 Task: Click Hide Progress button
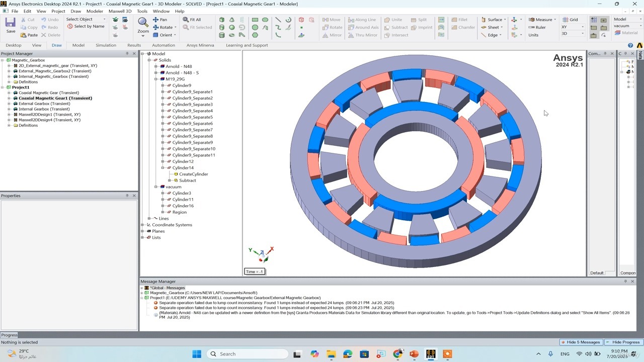point(623,342)
